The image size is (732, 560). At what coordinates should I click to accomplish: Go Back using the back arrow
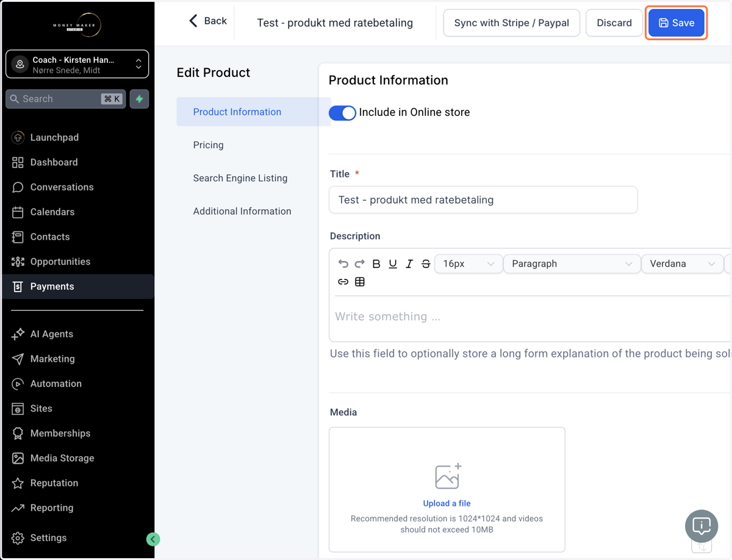click(x=208, y=21)
